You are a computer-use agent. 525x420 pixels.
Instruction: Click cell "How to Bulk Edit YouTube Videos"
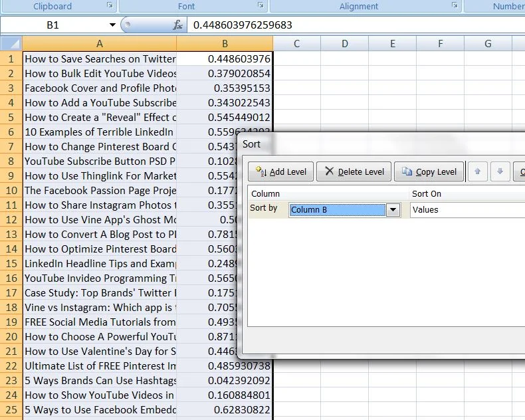100,73
